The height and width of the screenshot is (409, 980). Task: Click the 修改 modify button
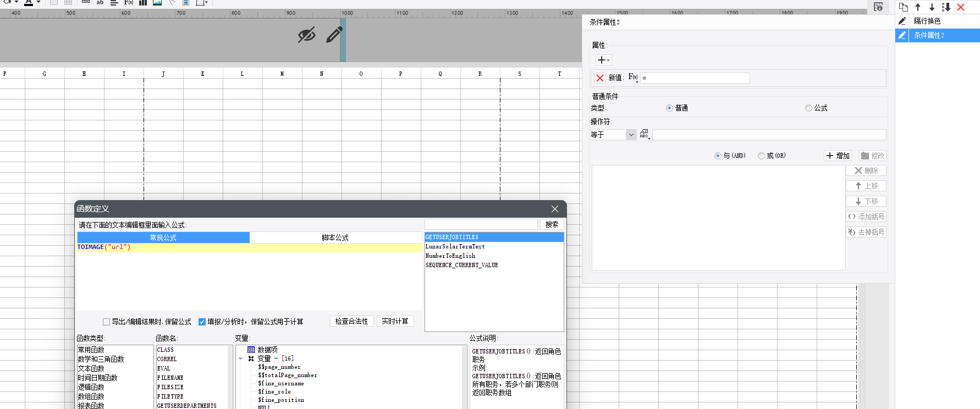(x=873, y=156)
